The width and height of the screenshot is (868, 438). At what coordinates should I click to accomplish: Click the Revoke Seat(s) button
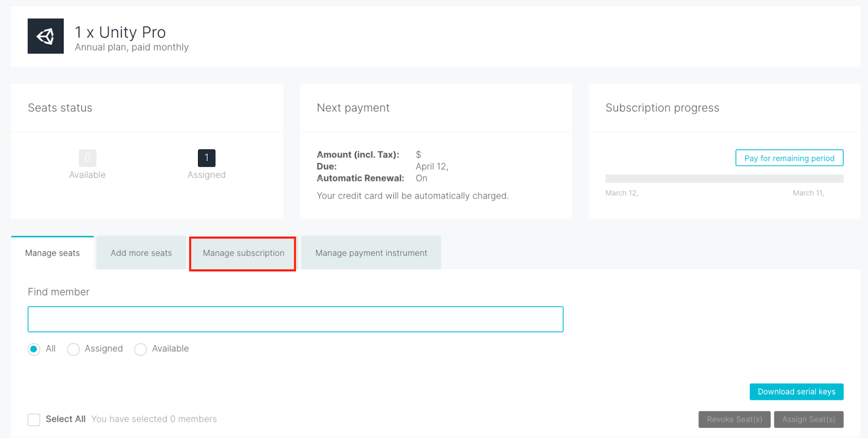coord(735,420)
